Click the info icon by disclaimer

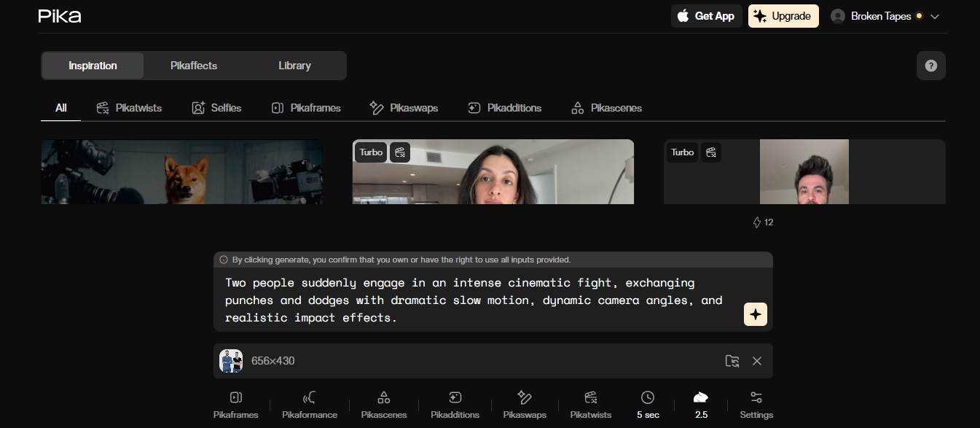[x=224, y=260]
